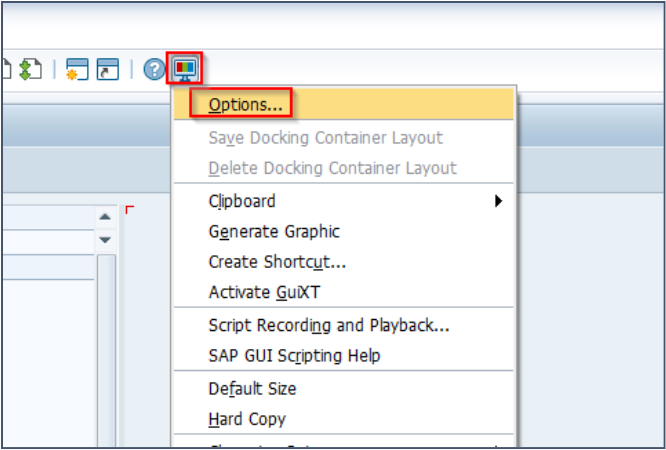Viewport: 666px width, 450px height.
Task: Click Activate GuiXT in menu
Action: (344, 292)
